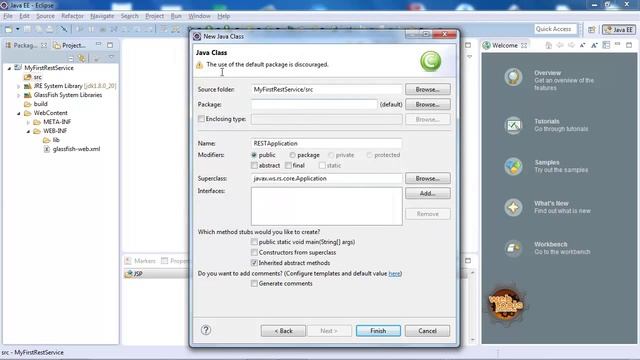The height and width of the screenshot is (360, 640).
Task: Click the Overview icon on Welcome page
Action: [x=513, y=77]
